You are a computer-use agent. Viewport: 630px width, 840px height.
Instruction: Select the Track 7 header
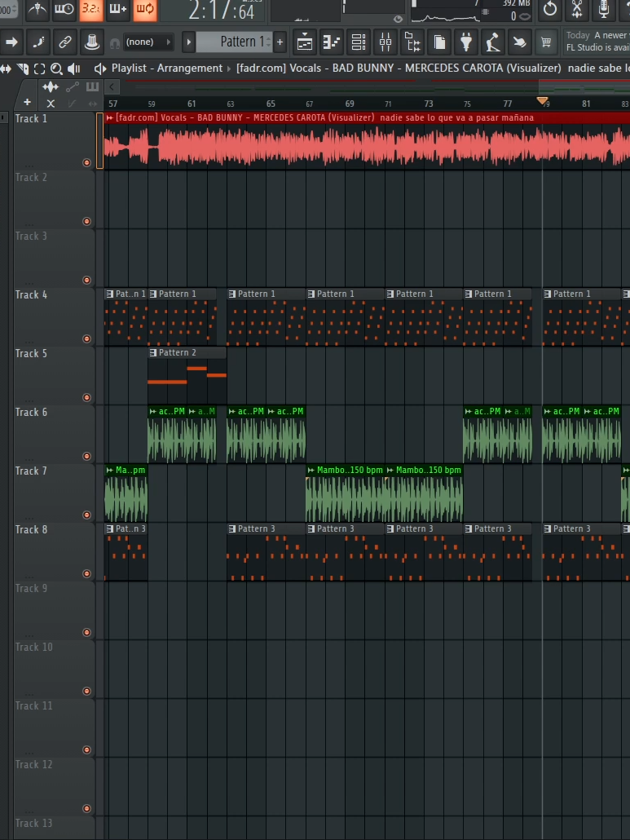click(54, 493)
